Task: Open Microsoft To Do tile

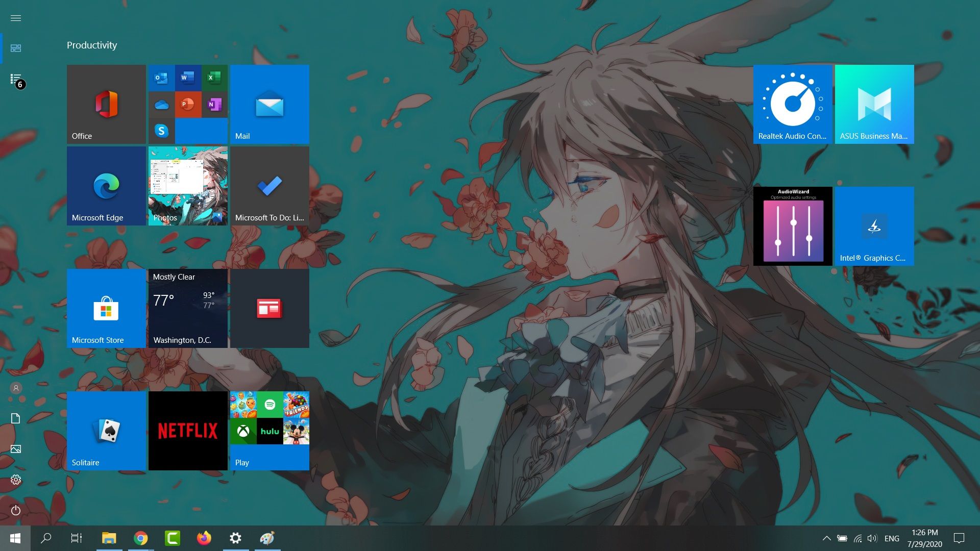Action: coord(269,186)
